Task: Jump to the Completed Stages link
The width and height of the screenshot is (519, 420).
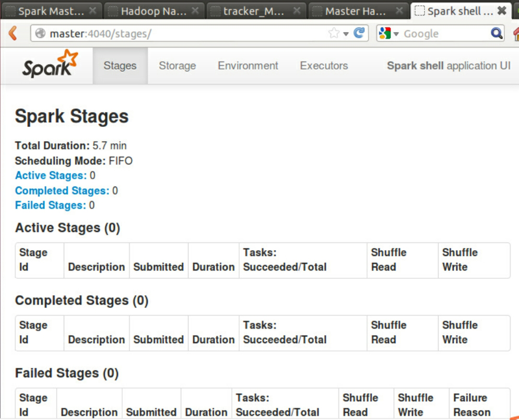Action: (62, 191)
